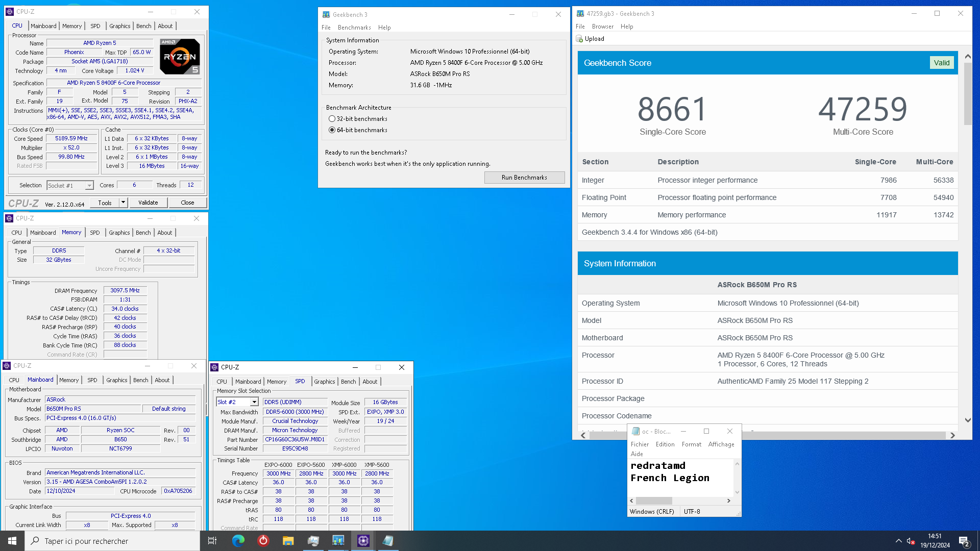Click the top CPU-Z window's title bar icon

[10, 11]
